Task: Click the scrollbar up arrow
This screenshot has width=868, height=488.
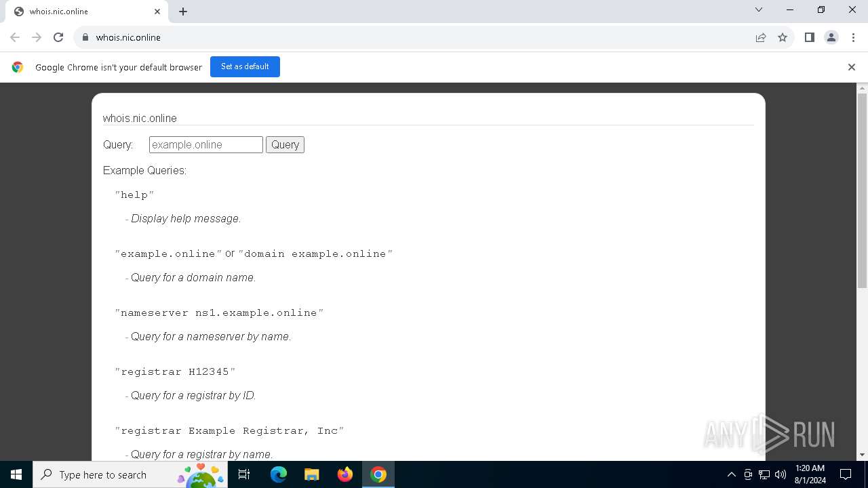Action: 863,88
